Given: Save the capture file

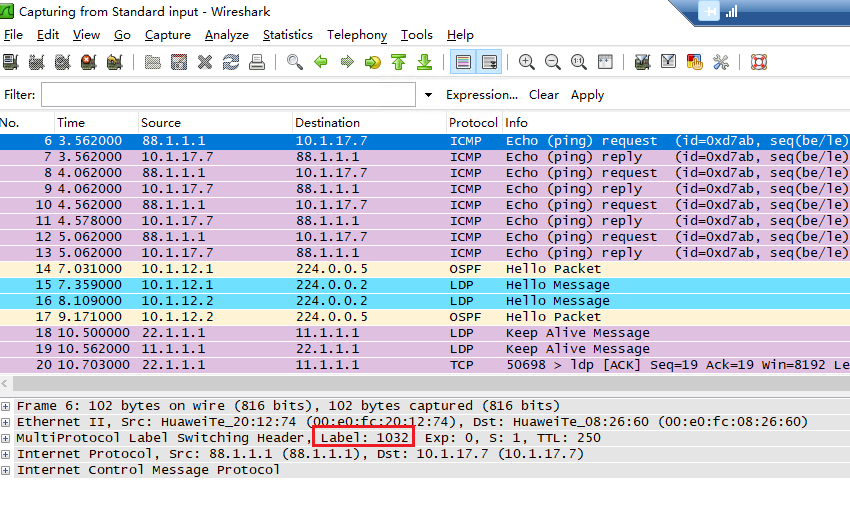Looking at the screenshot, I should 178,62.
